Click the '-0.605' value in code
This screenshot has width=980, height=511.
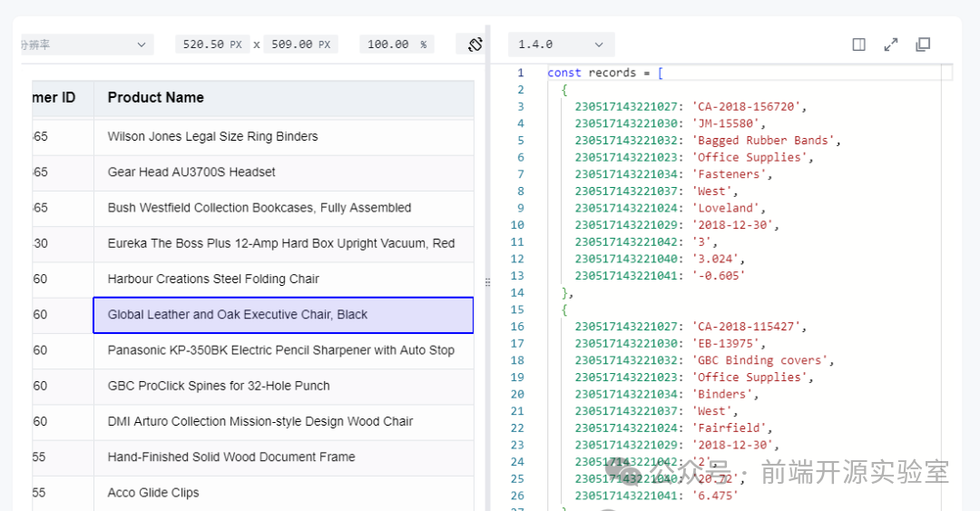[x=719, y=276]
